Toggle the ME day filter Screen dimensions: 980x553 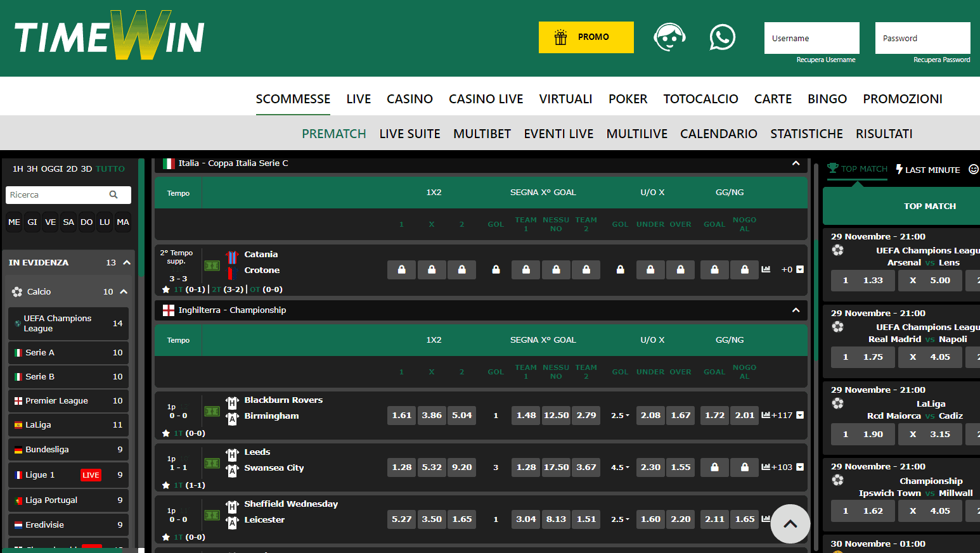[14, 222]
